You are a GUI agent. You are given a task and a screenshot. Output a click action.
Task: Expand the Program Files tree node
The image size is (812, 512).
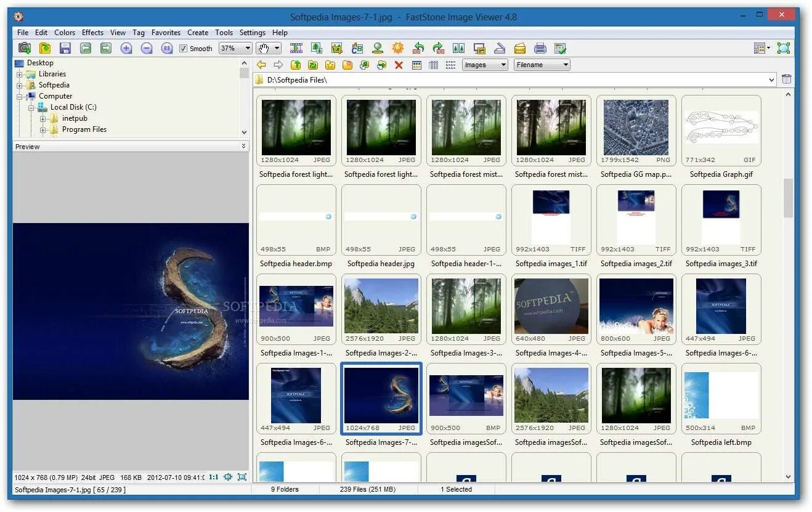coord(43,130)
